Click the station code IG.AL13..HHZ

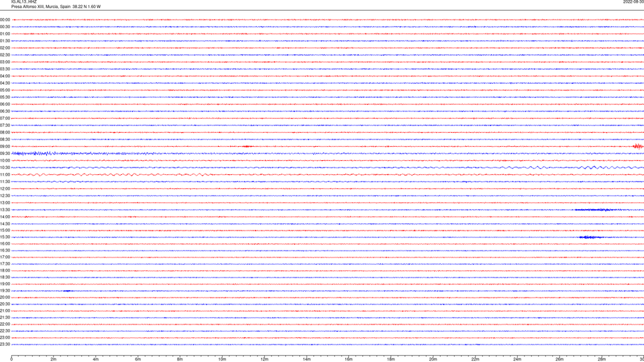click(24, 1)
